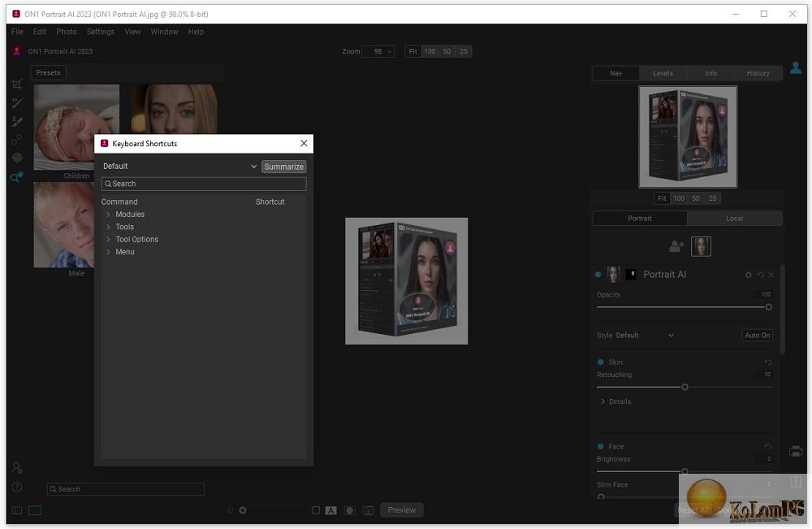Click the Auto On button

pos(757,336)
